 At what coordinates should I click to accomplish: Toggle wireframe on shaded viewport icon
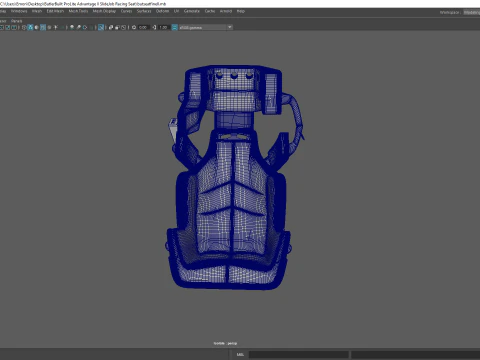click(x=43, y=27)
